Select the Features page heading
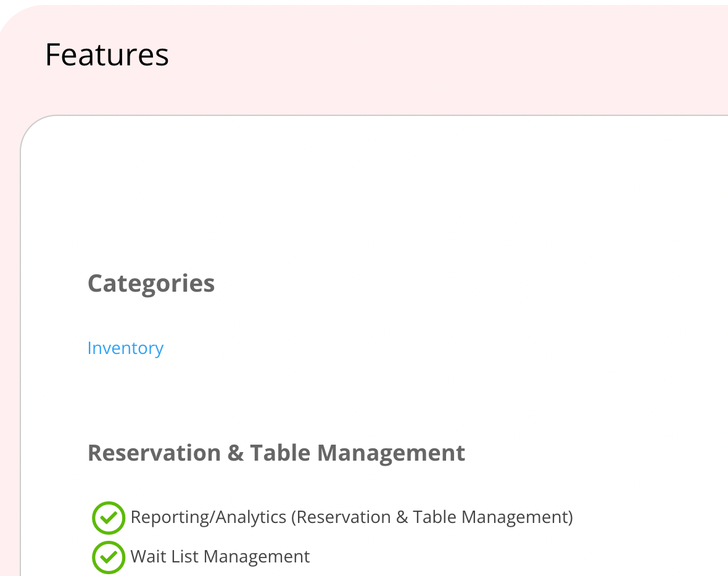Image resolution: width=728 pixels, height=576 pixels. [107, 55]
